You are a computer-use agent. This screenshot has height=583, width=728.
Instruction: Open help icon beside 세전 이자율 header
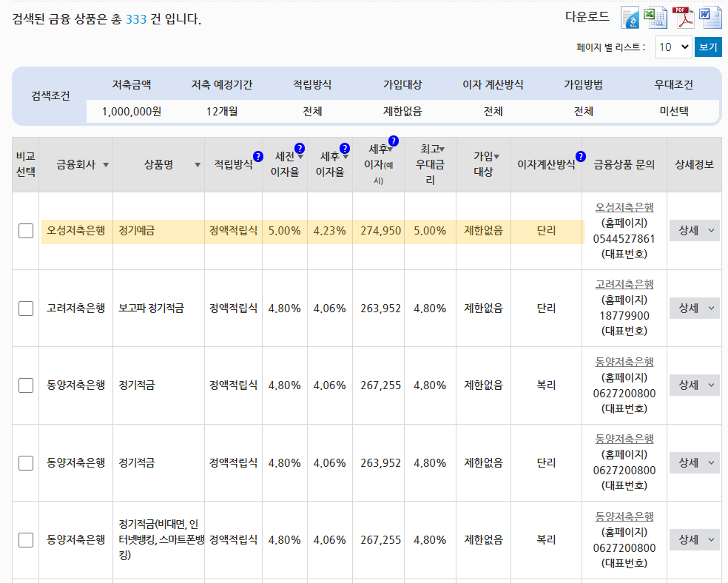(299, 148)
